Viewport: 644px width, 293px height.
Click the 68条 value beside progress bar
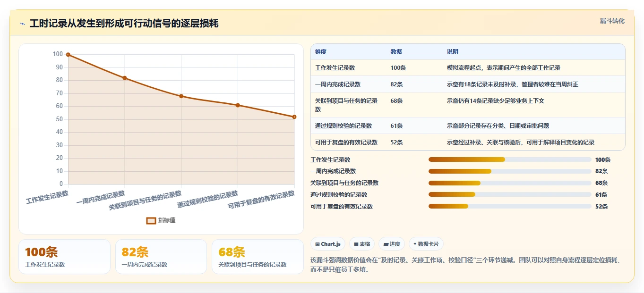(x=601, y=183)
